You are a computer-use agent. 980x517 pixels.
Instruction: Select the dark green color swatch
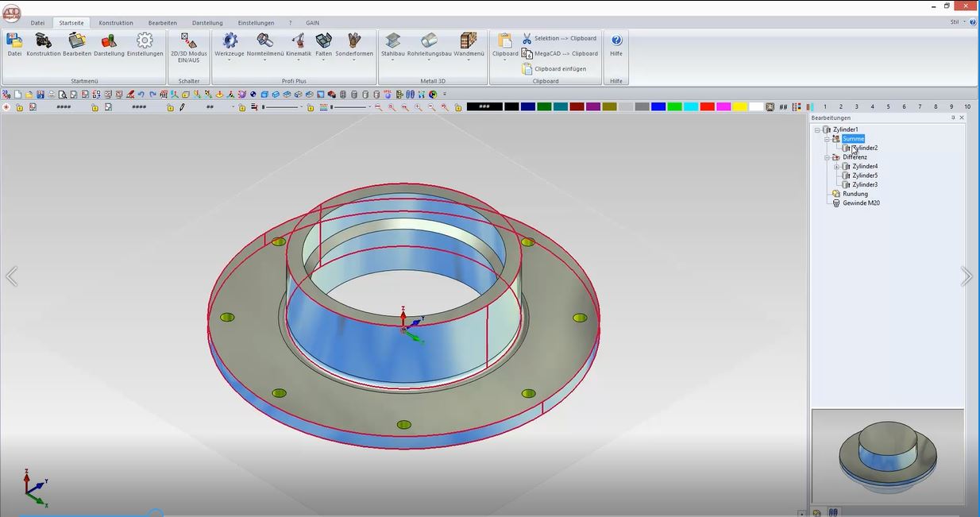click(x=544, y=107)
